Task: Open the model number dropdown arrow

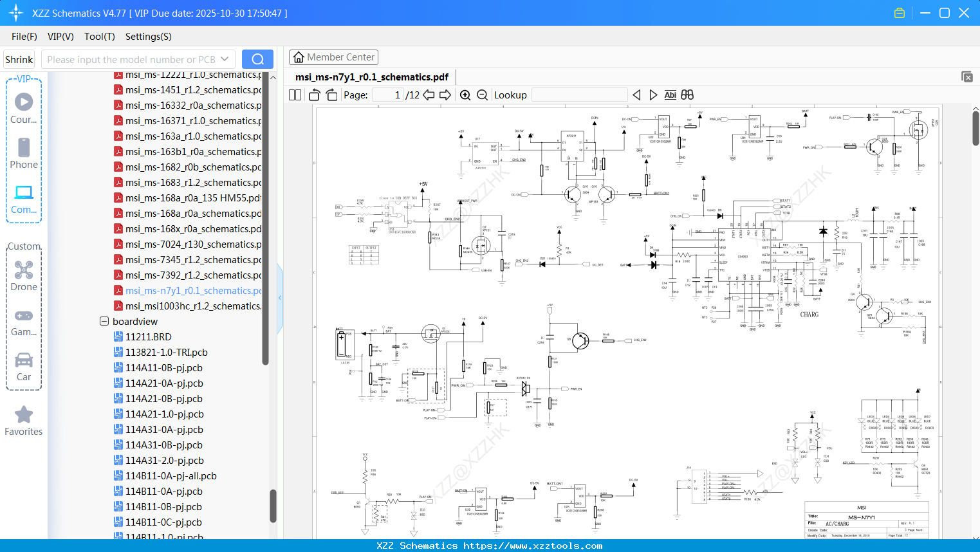Action: 225,59
